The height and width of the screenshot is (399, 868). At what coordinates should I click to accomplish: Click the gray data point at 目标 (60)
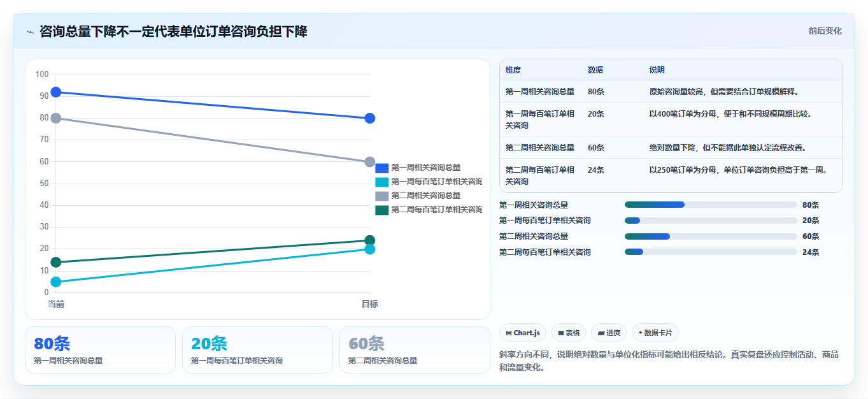370,162
